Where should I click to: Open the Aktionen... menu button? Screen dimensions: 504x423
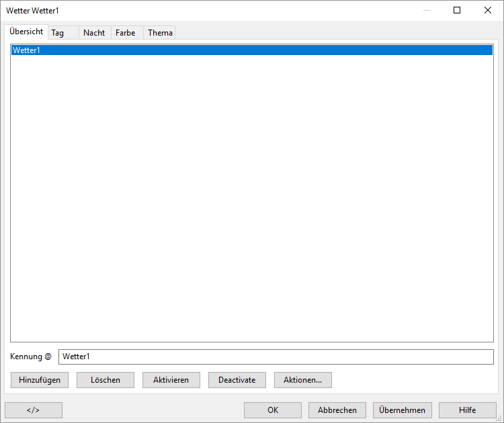click(x=303, y=380)
